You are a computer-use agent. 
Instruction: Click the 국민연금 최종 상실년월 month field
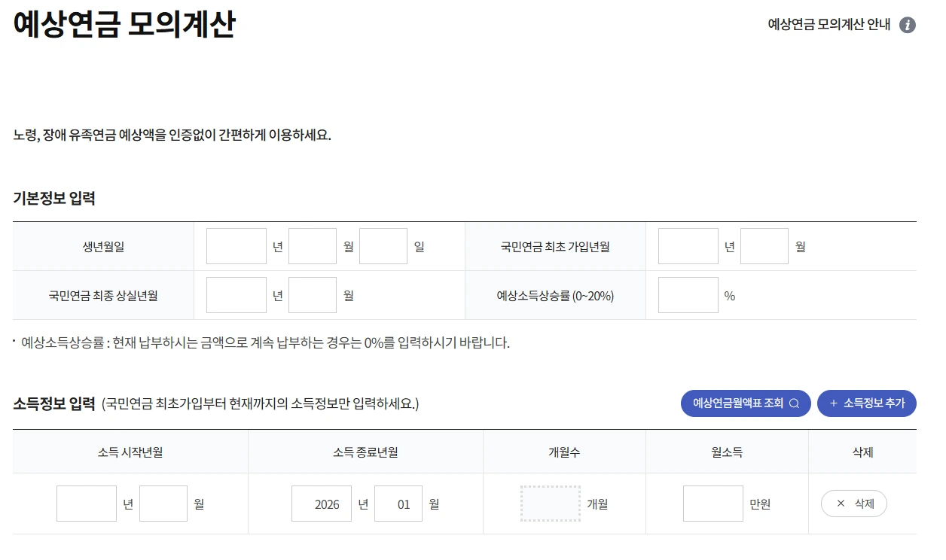click(x=312, y=295)
